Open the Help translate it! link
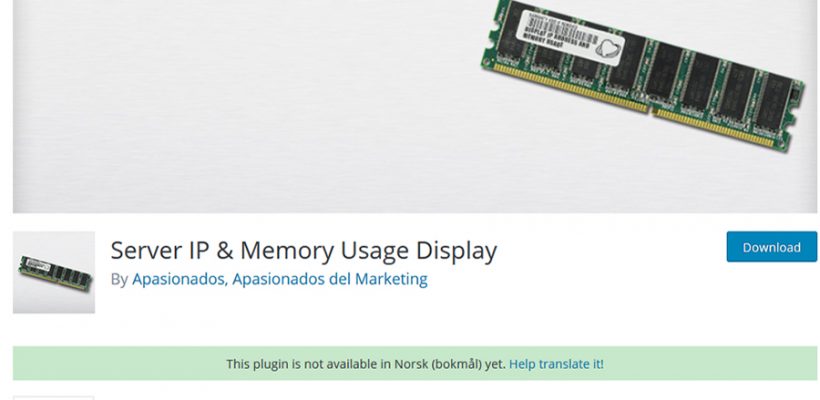 (x=556, y=364)
